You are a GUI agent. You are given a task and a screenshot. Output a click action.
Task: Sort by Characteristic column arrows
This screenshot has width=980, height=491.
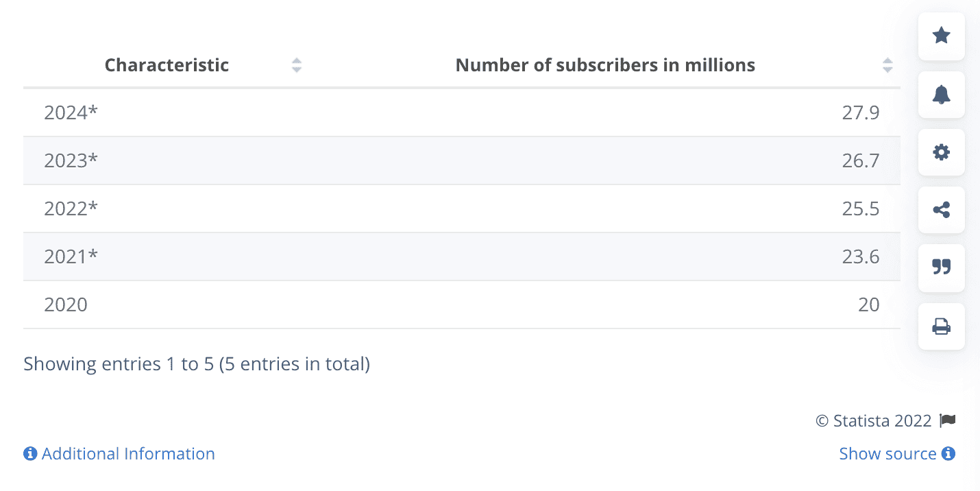click(x=297, y=65)
